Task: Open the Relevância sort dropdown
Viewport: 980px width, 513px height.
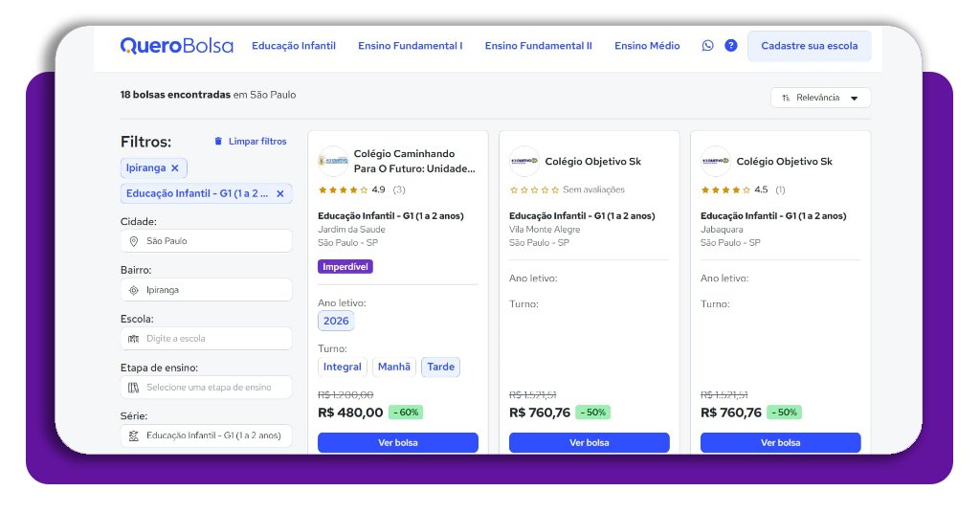Action: point(820,98)
